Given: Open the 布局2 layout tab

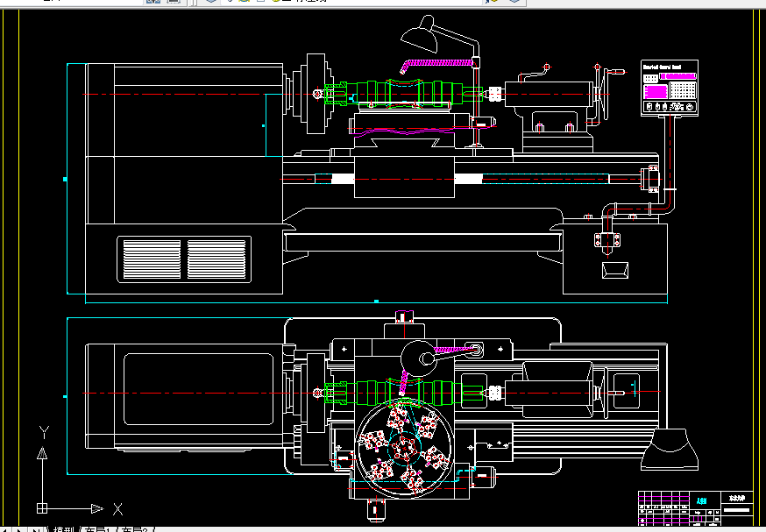Looking at the screenshot, I should tap(134, 529).
